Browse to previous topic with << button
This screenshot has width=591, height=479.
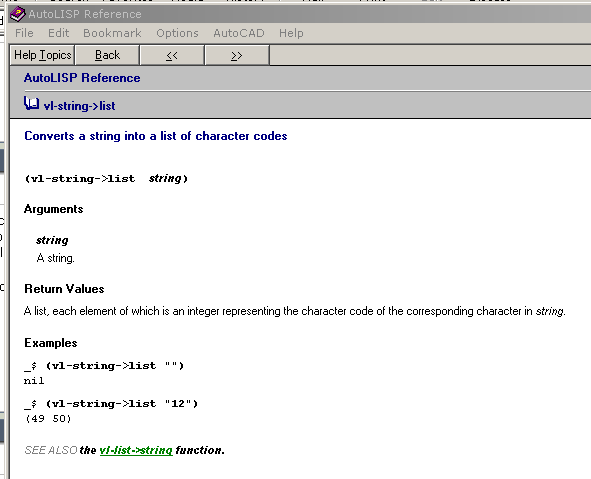[172, 55]
